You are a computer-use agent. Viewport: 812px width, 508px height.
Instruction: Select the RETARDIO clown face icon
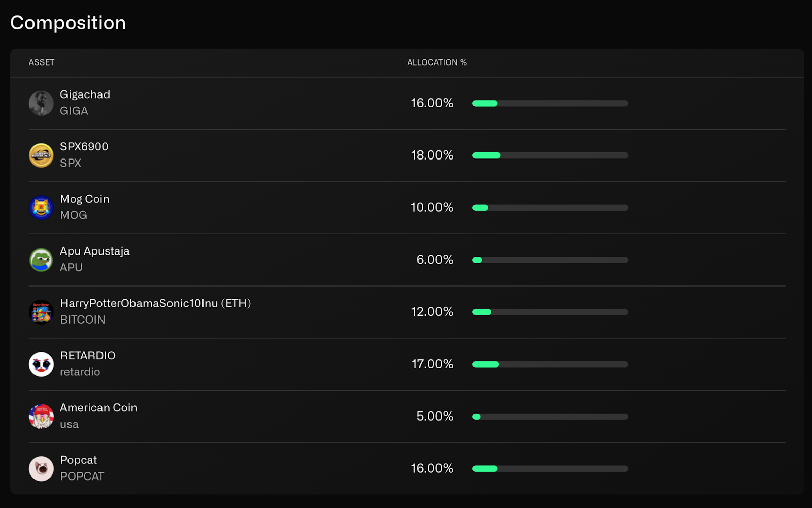click(41, 364)
